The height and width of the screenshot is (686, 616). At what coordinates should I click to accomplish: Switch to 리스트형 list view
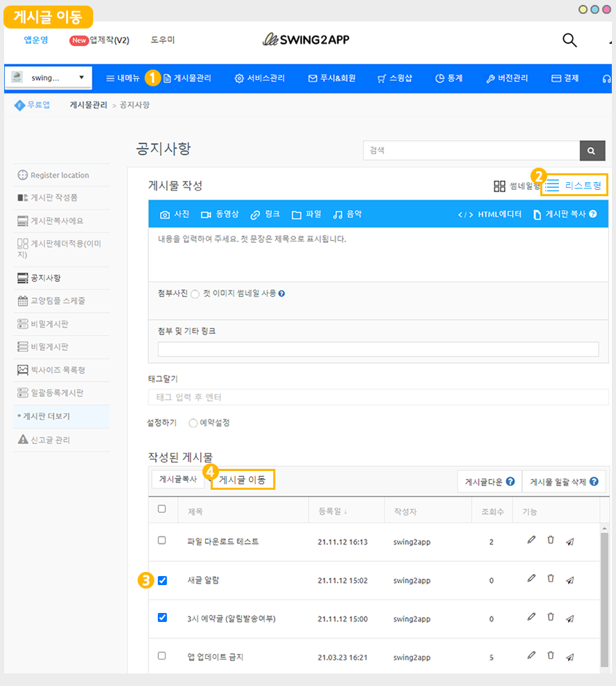pos(574,185)
